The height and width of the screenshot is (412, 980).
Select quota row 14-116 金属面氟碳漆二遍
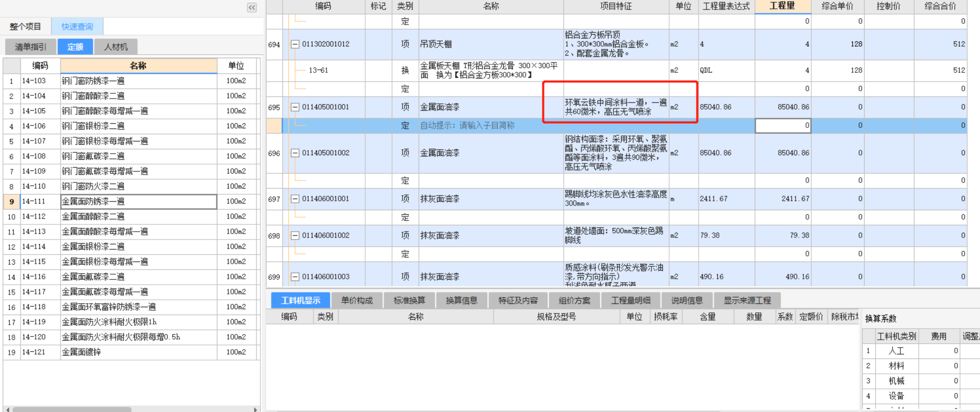coord(131,277)
